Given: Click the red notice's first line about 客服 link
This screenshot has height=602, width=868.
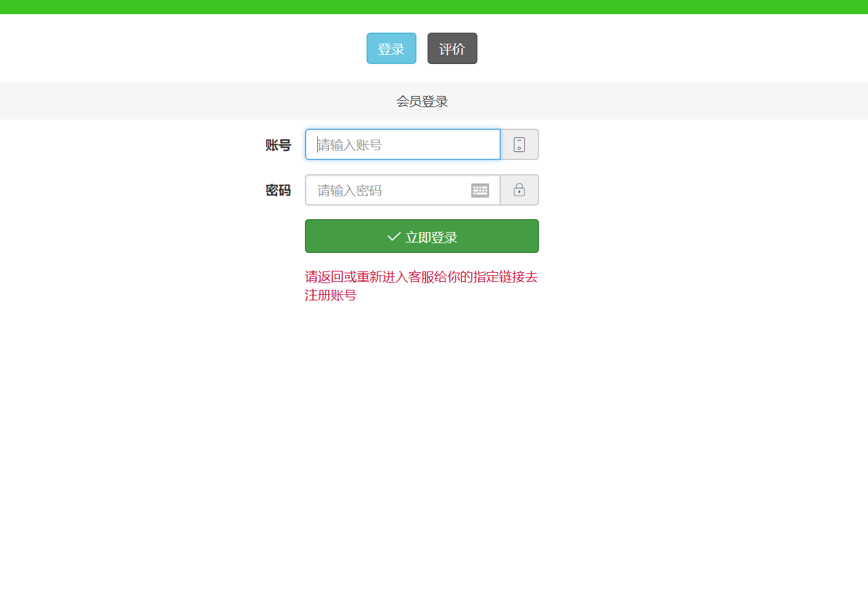Looking at the screenshot, I should tap(421, 277).
